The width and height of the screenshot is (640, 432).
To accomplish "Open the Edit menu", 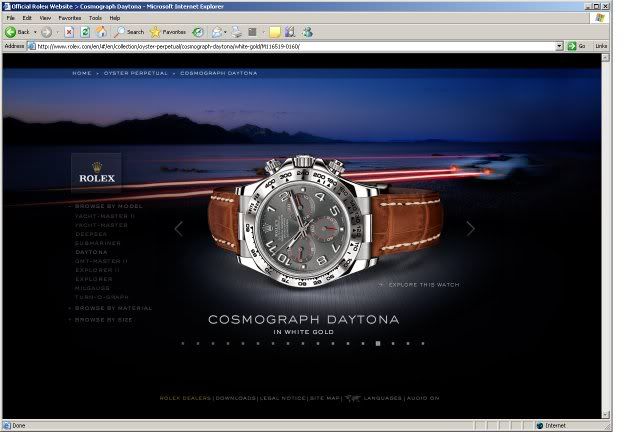I will click(x=27, y=18).
